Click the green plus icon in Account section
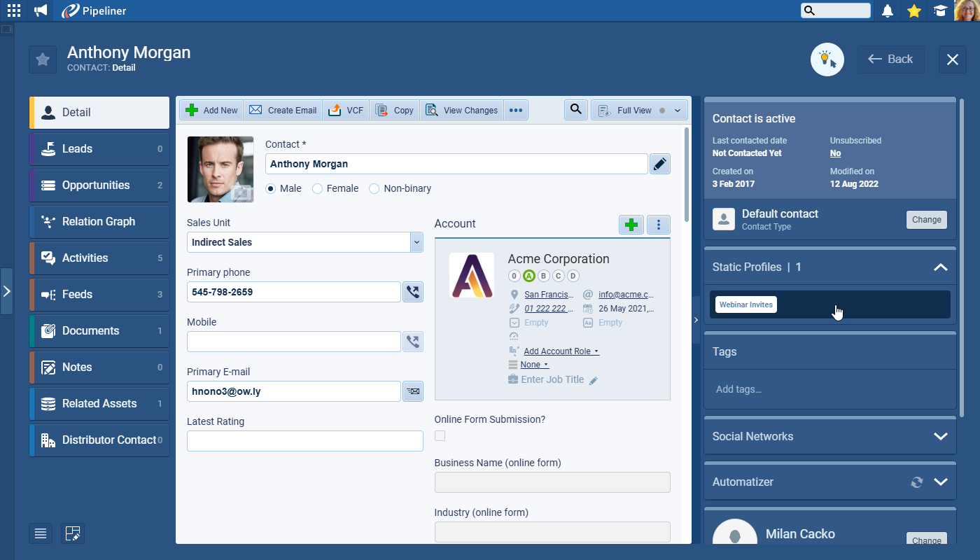 coord(631,225)
